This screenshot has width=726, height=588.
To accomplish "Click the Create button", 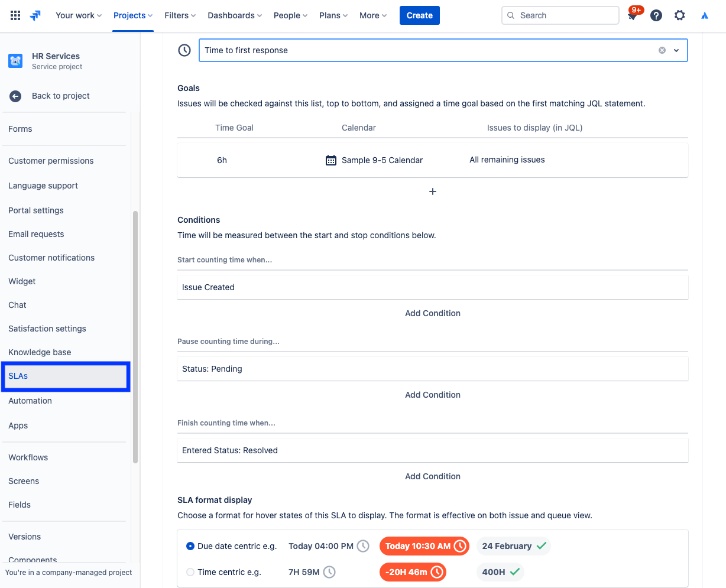I will click(x=419, y=15).
